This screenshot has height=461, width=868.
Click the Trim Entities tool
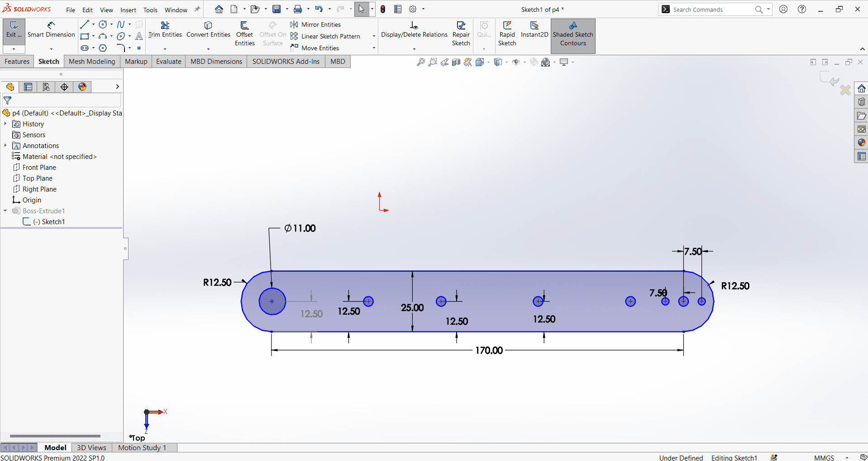coord(165,29)
